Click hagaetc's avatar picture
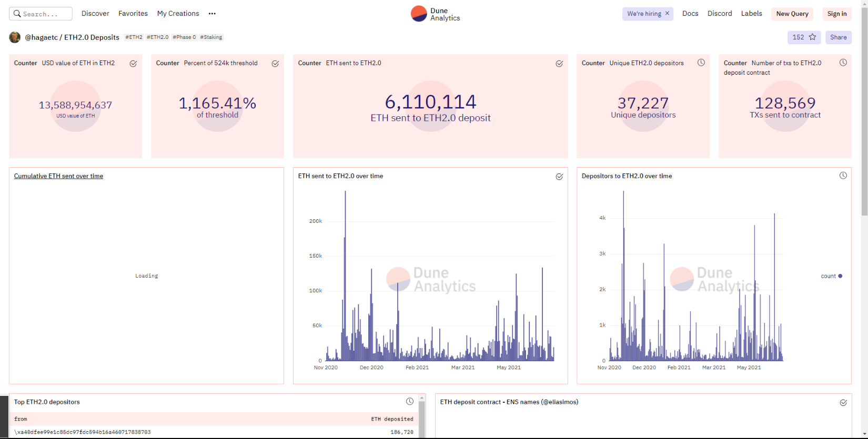 click(15, 37)
